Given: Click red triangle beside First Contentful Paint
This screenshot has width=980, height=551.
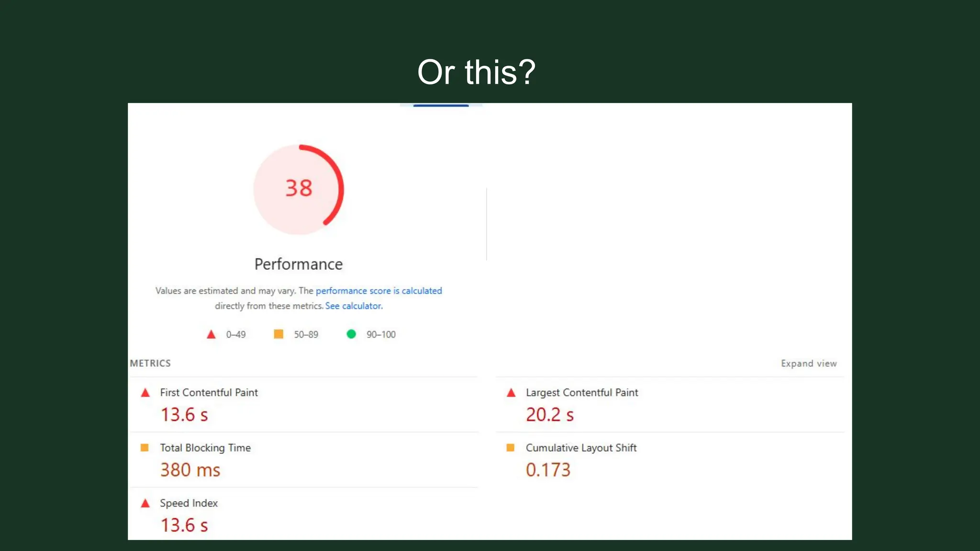Looking at the screenshot, I should [x=145, y=393].
